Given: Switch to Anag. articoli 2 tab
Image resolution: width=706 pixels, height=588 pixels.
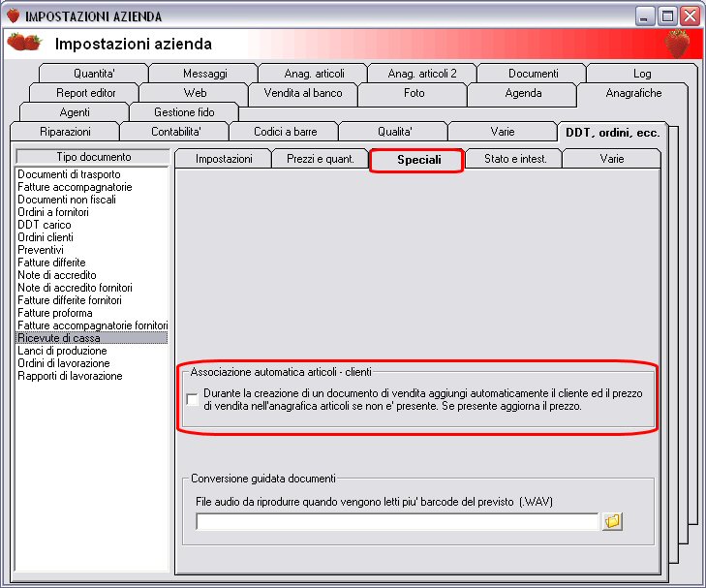Looking at the screenshot, I should 422,74.
